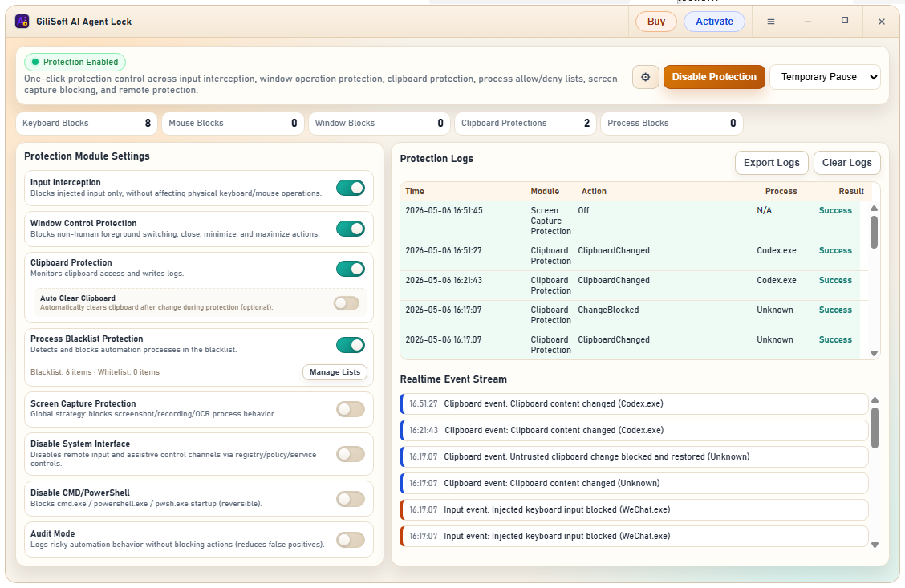905x588 pixels.
Task: Click the Untrusted clipboard change blocked event
Action: coord(634,457)
